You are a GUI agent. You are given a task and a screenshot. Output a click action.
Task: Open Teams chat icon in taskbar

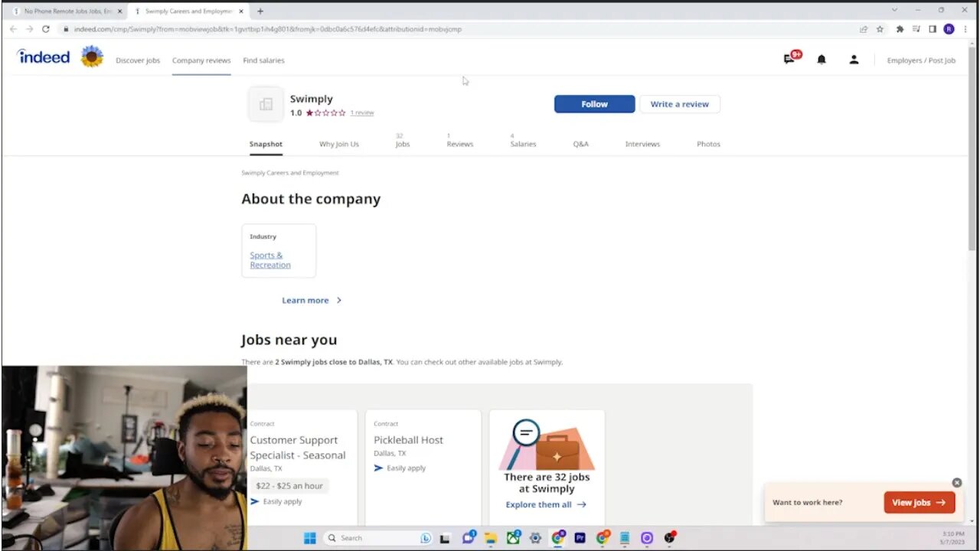coord(468,538)
